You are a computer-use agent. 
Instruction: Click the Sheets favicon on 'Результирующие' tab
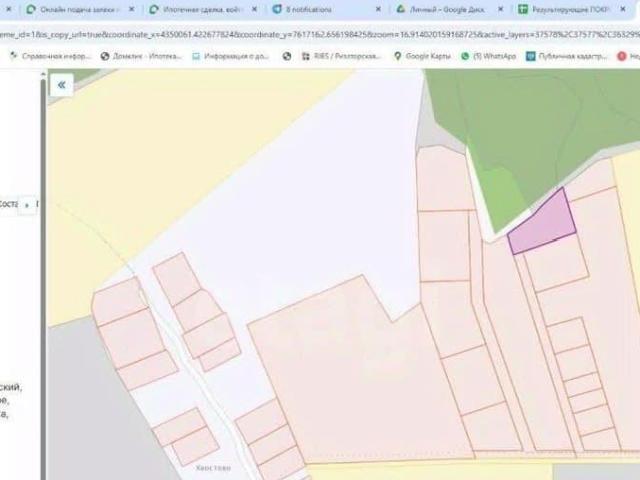pyautogui.click(x=523, y=9)
